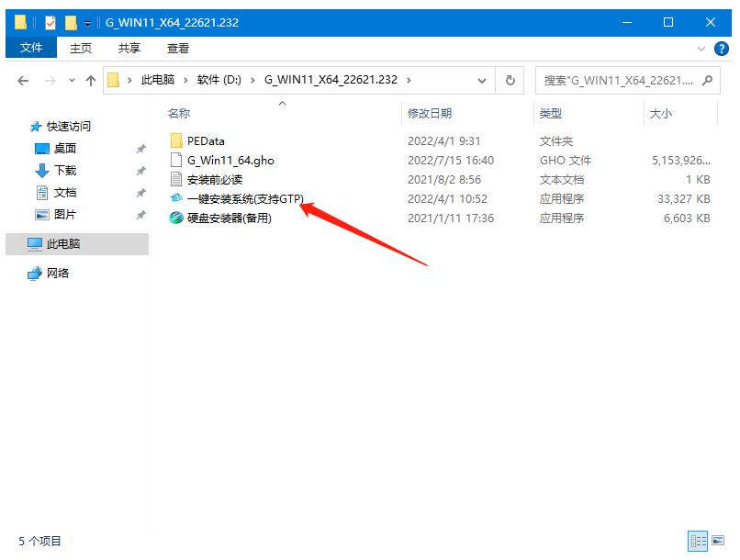
Task: Click the folder icon in address bar
Action: point(113,80)
